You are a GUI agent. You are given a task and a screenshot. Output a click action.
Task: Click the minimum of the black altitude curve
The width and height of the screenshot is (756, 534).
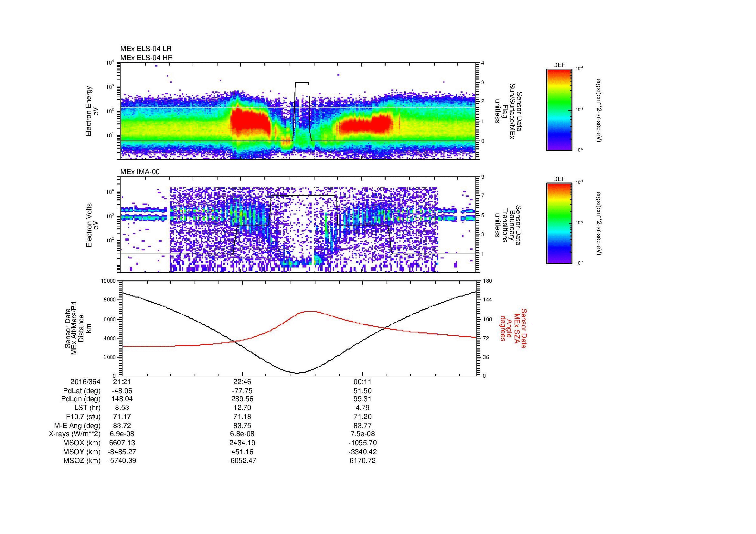click(x=297, y=373)
